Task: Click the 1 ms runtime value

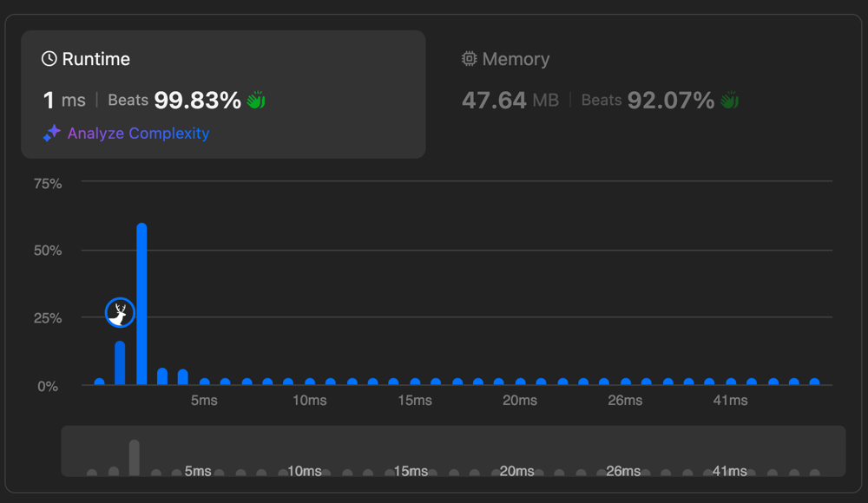Action: (x=64, y=100)
